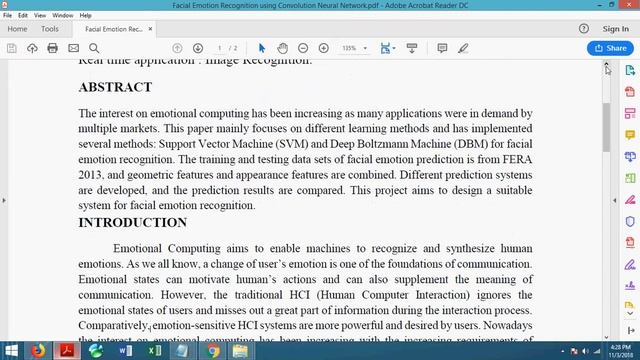Open the View menu
The image size is (640, 360).
[x=40, y=16]
